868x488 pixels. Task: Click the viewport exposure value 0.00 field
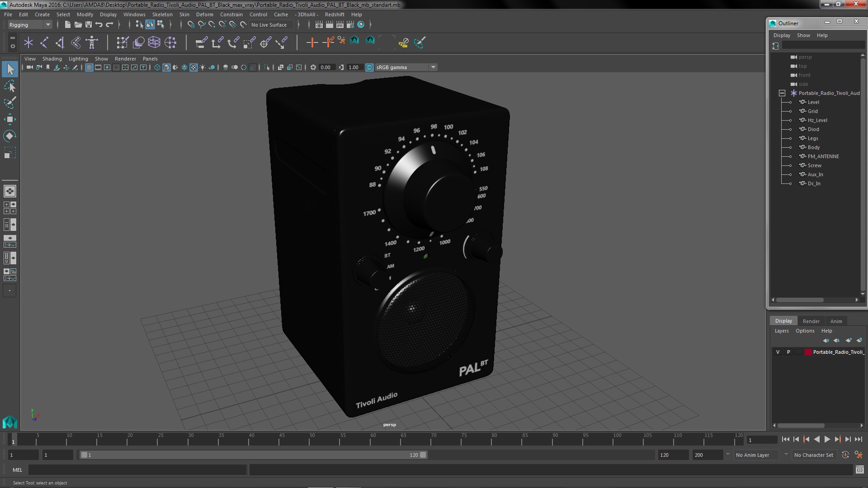(x=326, y=67)
